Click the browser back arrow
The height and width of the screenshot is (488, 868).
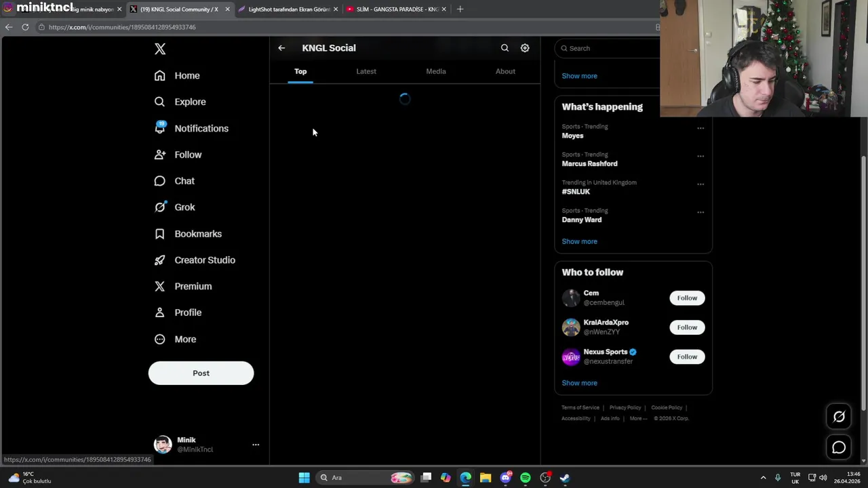pos(8,27)
